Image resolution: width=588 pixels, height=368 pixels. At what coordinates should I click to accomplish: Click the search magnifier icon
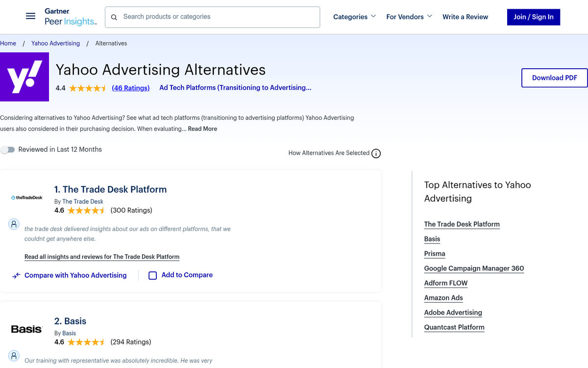point(114,17)
